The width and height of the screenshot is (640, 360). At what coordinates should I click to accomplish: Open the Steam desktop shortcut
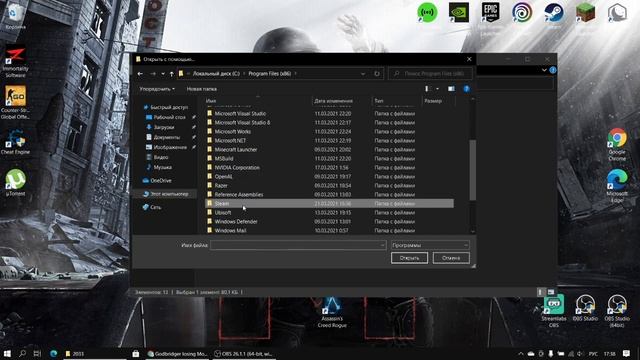553,13
